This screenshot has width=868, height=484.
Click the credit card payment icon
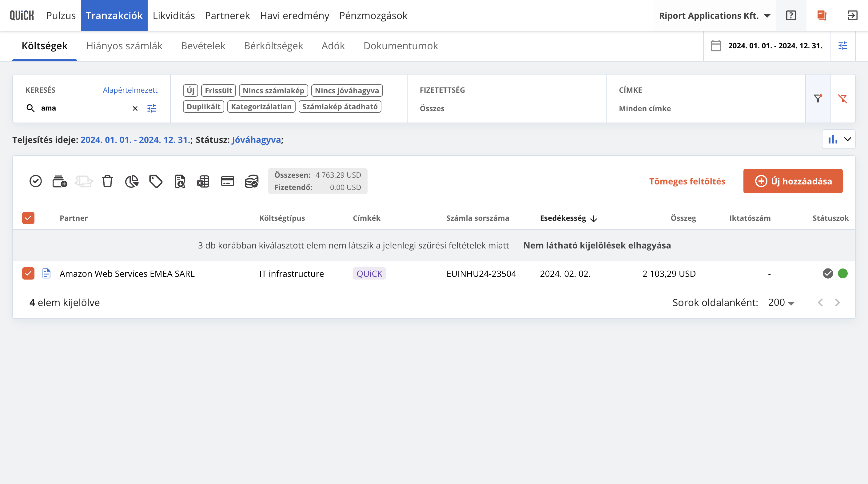click(227, 181)
